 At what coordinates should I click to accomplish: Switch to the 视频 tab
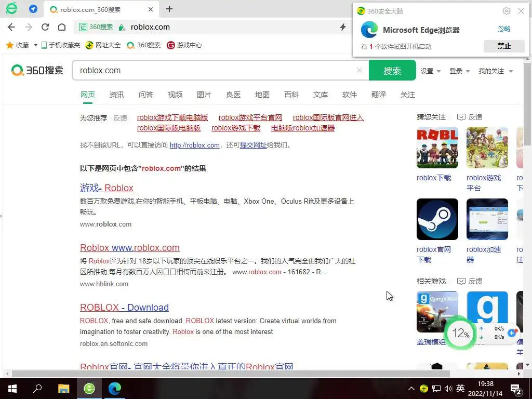pyautogui.click(x=175, y=95)
